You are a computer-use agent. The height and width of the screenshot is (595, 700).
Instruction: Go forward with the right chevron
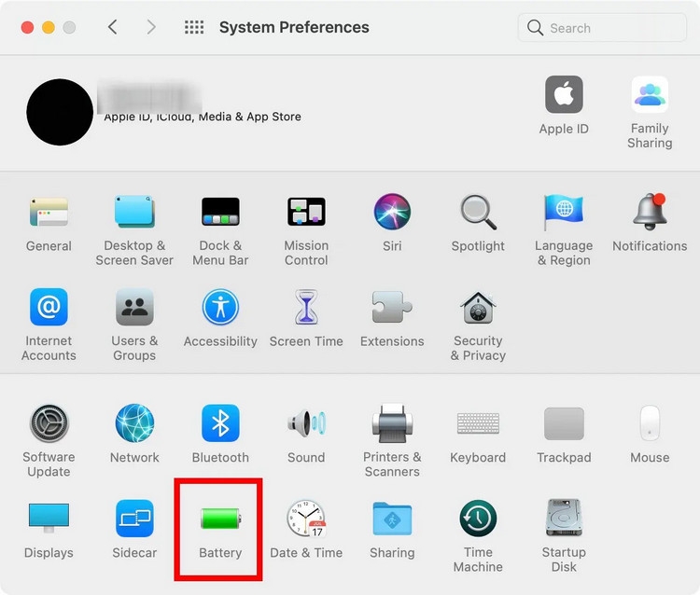pyautogui.click(x=151, y=27)
